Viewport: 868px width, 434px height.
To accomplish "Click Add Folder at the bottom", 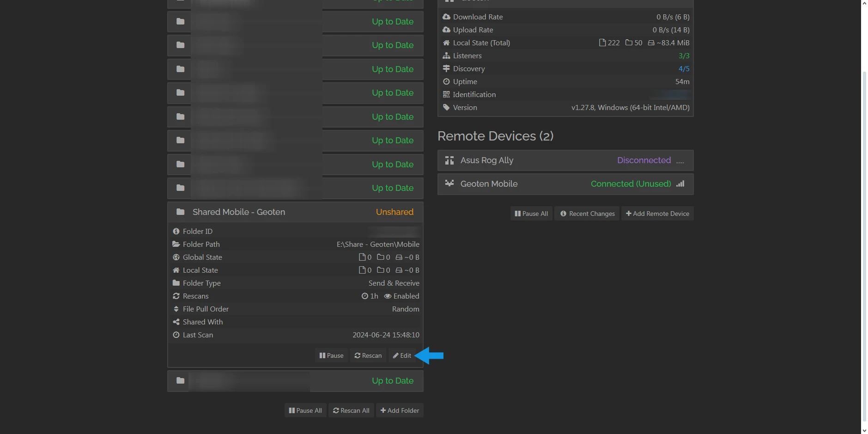I will tap(399, 410).
